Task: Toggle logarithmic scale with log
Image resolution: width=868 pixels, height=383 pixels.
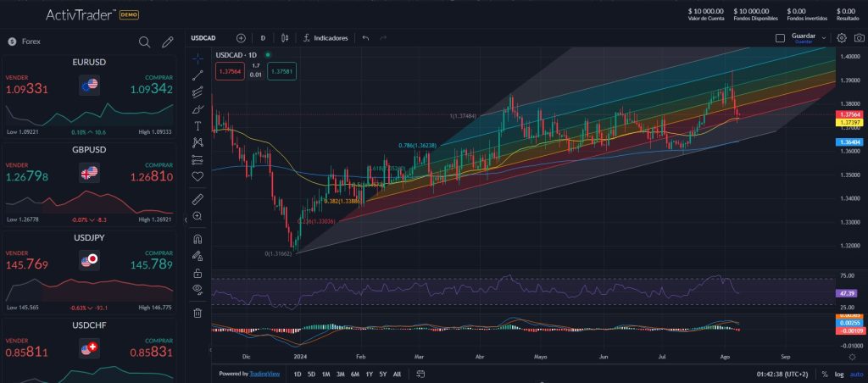Action: click(x=838, y=374)
